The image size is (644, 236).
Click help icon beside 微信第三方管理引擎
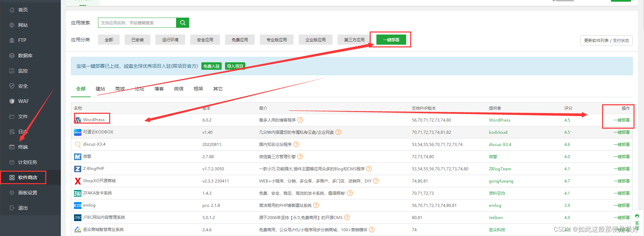pyautogui.click(x=300, y=156)
